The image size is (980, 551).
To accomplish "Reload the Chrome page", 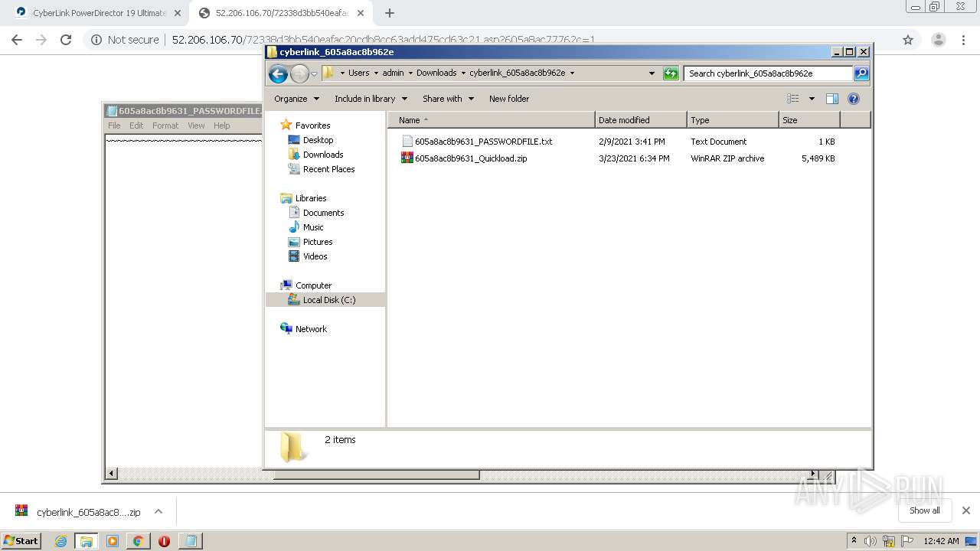I will [66, 40].
